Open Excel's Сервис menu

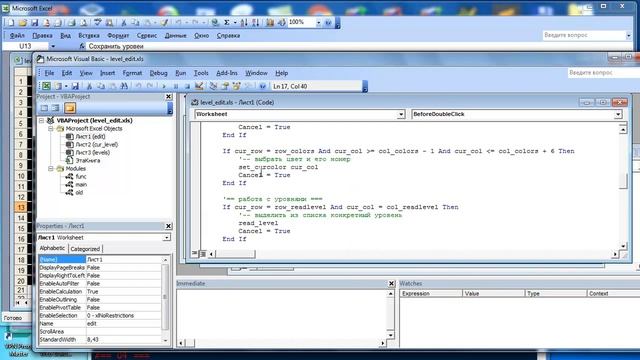point(147,36)
